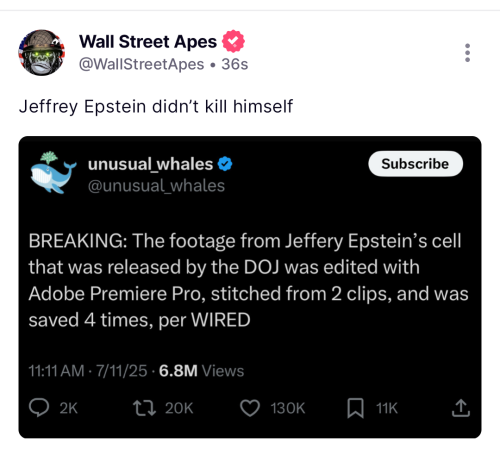The image size is (500, 455).
Task: Click the share upload arrow icon
Action: pyautogui.click(x=461, y=408)
